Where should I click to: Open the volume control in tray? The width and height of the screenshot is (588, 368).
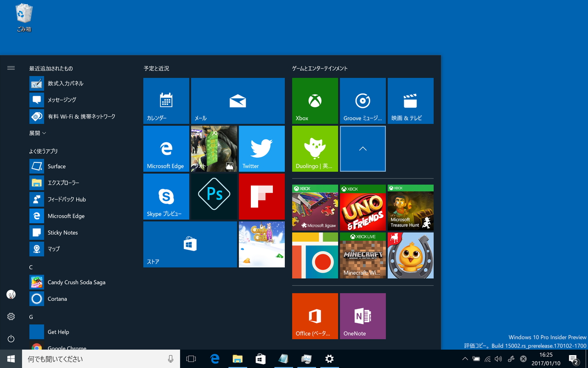[x=498, y=359]
